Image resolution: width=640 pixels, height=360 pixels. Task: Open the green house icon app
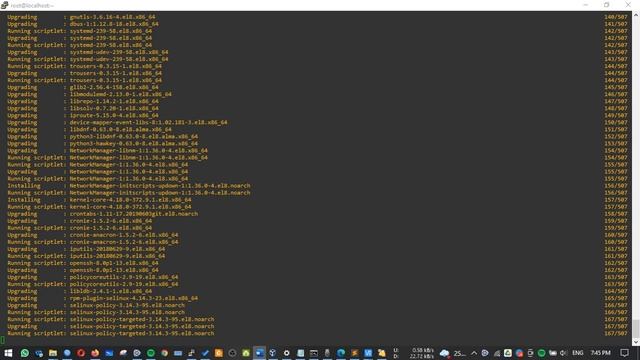pyautogui.click(x=246, y=353)
